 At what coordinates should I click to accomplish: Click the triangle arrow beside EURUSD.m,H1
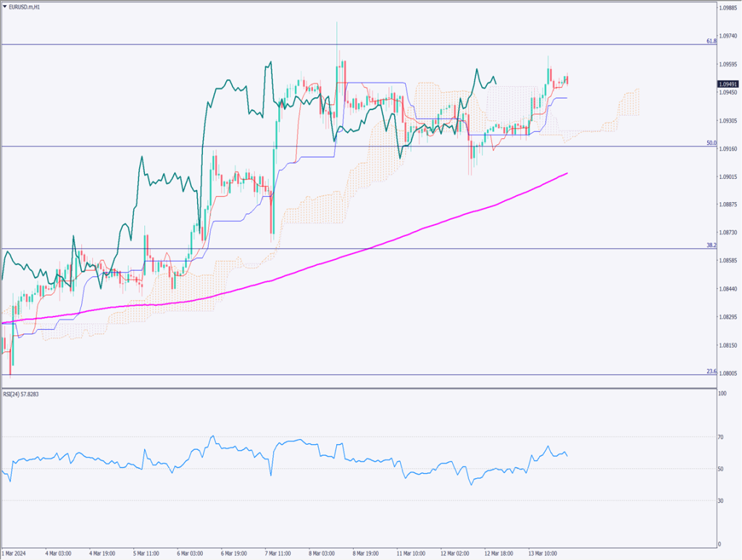pyautogui.click(x=5, y=5)
